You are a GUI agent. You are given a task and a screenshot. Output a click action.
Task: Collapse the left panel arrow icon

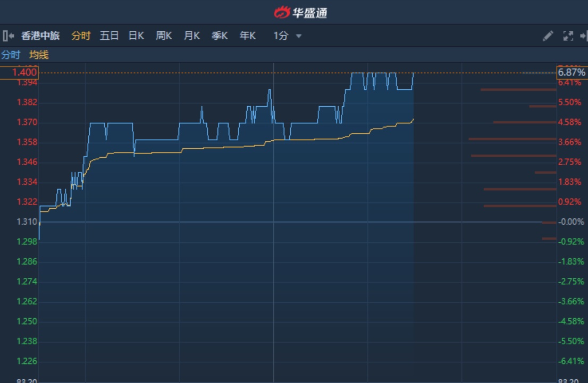[x=8, y=36]
